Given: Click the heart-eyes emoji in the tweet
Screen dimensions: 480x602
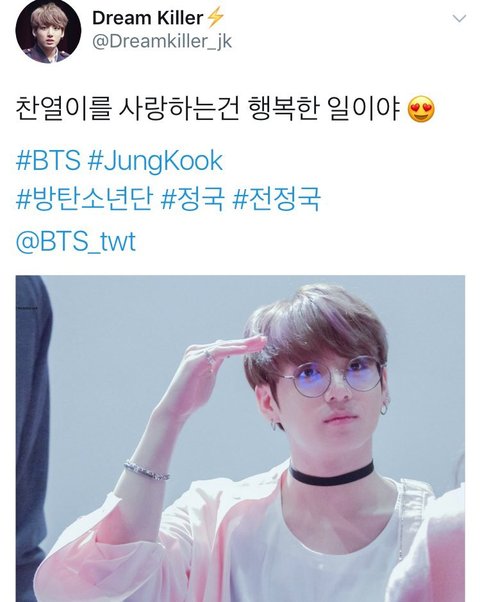Looking at the screenshot, I should pyautogui.click(x=421, y=109).
